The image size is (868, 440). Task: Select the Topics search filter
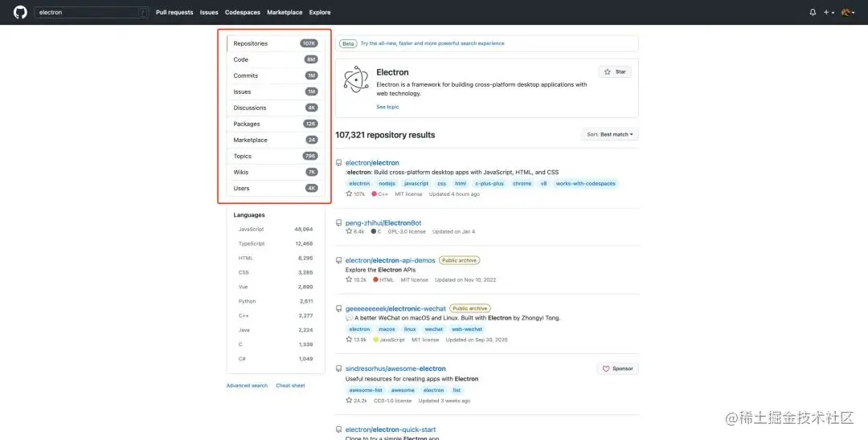click(276, 156)
